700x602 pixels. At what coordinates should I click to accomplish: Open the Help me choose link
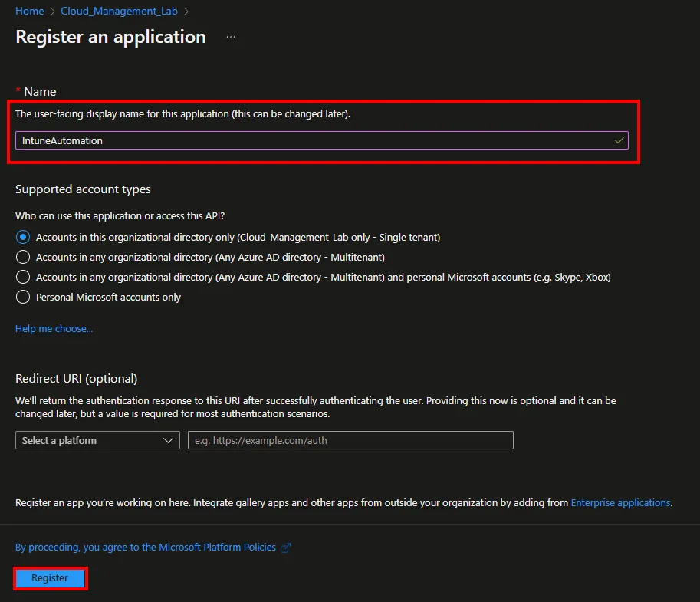point(54,328)
